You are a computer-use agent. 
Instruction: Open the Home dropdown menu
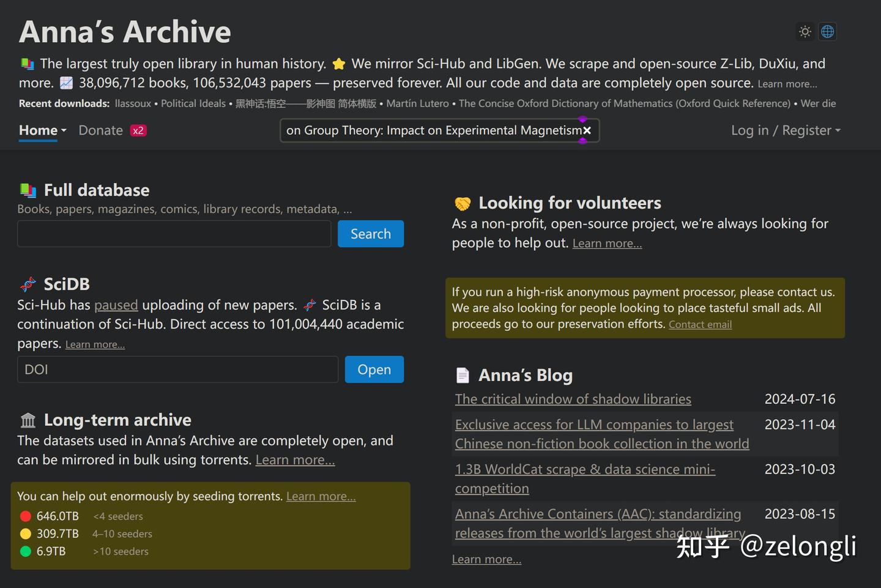click(42, 130)
